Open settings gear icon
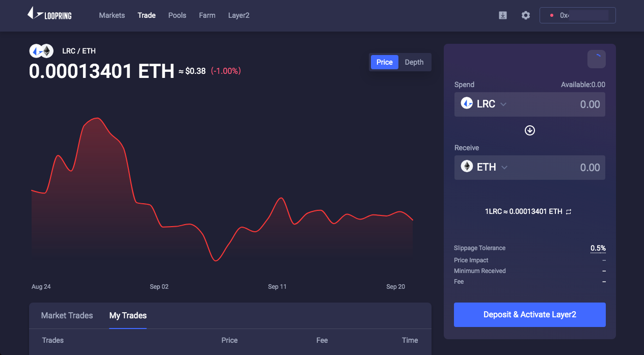Screen dimensions: 644x355 (x=526, y=15)
